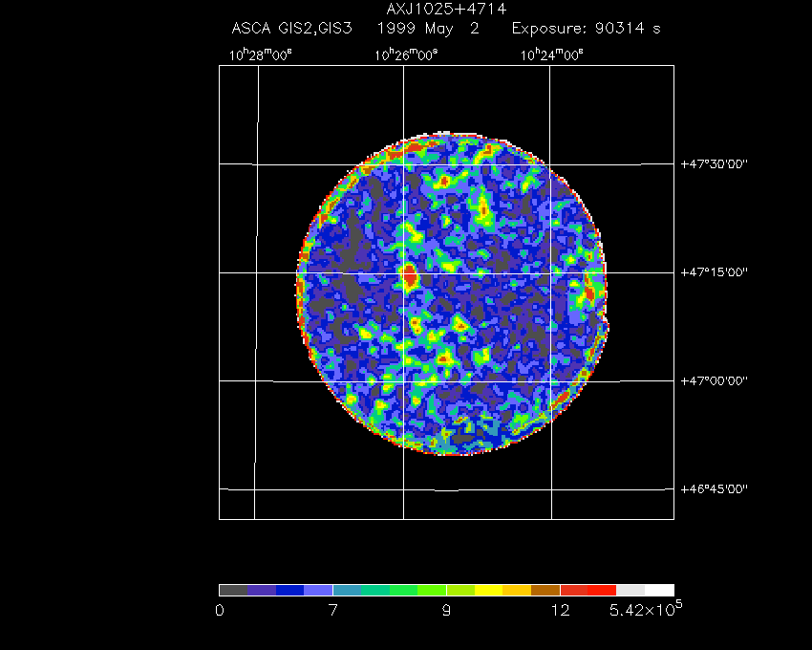Click the white colorbar swatch at end
The width and height of the screenshot is (812, 650).
pos(659,591)
